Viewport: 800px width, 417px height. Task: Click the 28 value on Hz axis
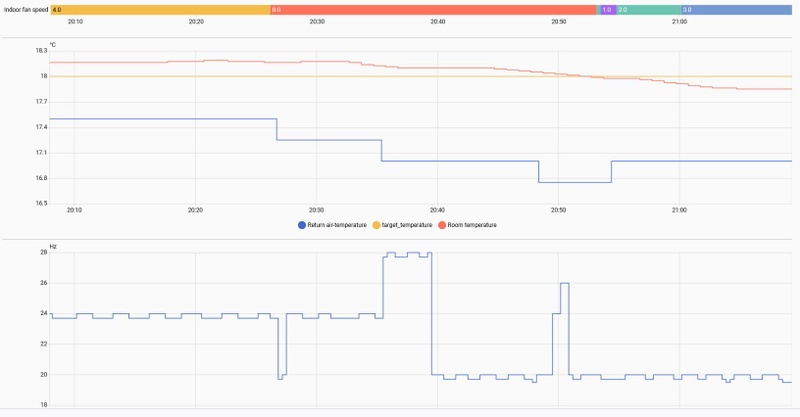[x=44, y=252]
